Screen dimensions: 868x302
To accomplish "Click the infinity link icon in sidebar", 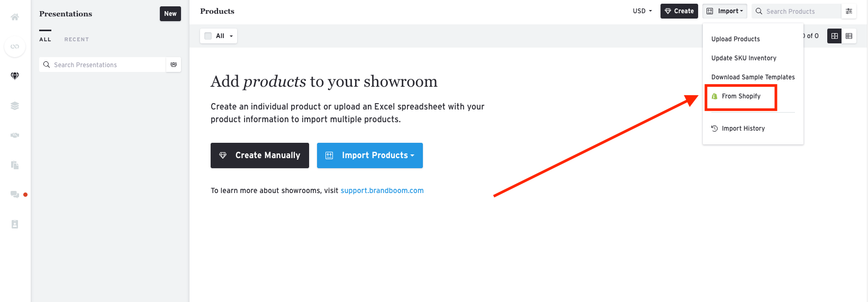I will [x=15, y=47].
